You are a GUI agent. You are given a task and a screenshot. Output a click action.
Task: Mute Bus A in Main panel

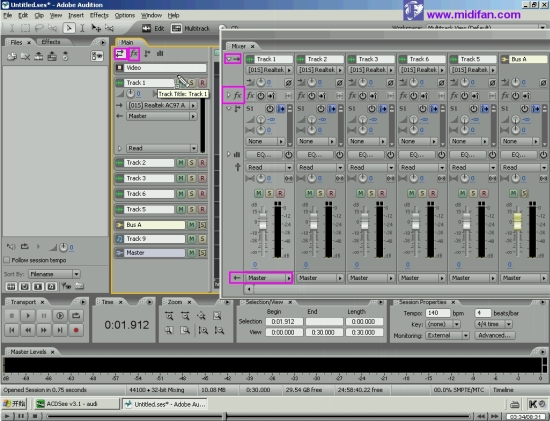(192, 225)
